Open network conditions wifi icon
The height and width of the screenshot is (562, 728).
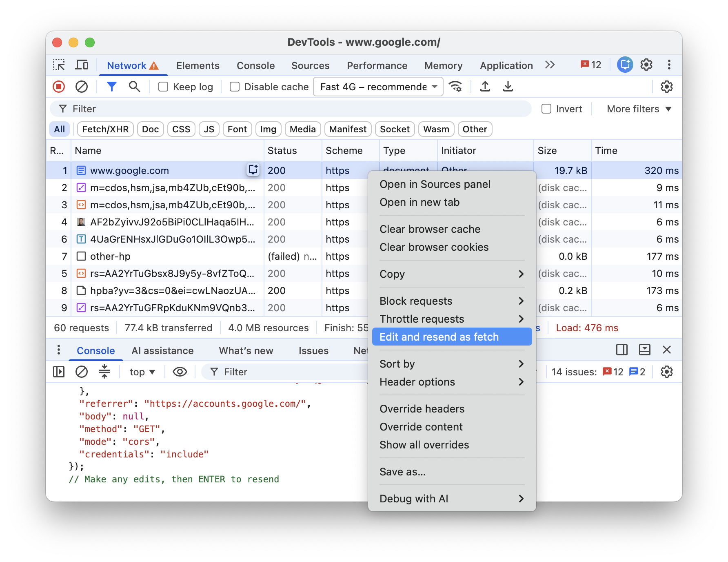[x=455, y=87]
